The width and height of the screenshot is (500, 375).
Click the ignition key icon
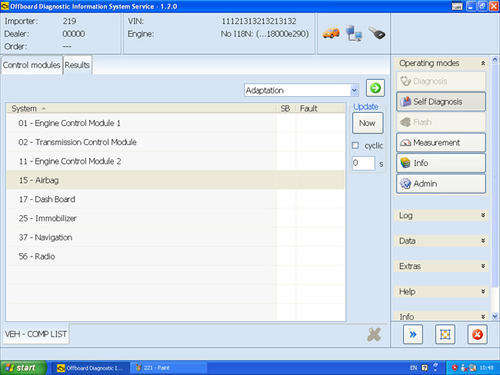click(377, 33)
